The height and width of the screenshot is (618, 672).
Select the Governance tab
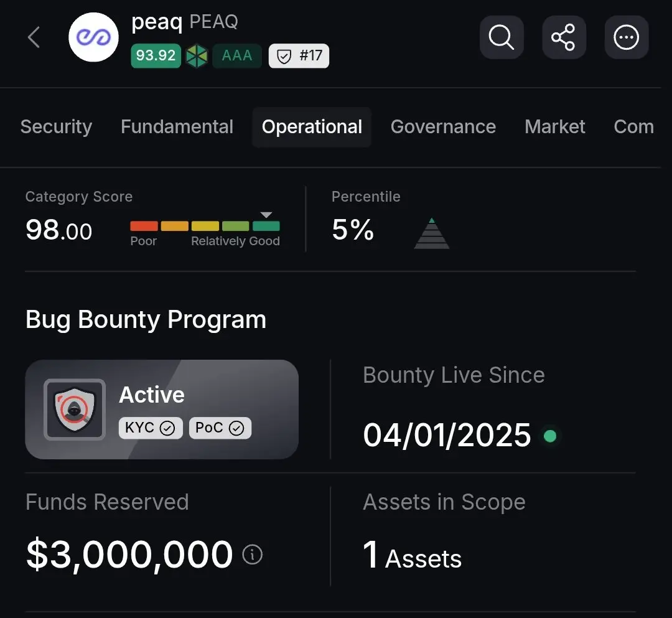(443, 127)
